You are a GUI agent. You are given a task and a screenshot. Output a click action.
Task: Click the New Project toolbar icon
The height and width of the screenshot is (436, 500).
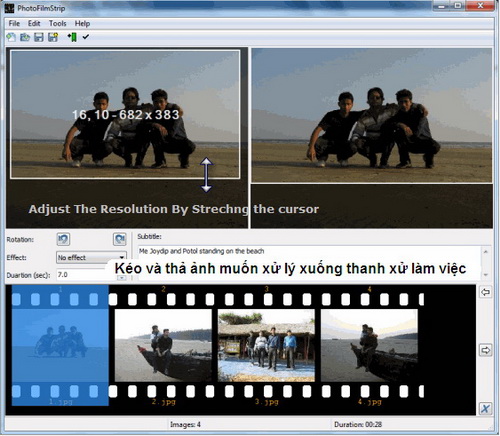tap(11, 37)
